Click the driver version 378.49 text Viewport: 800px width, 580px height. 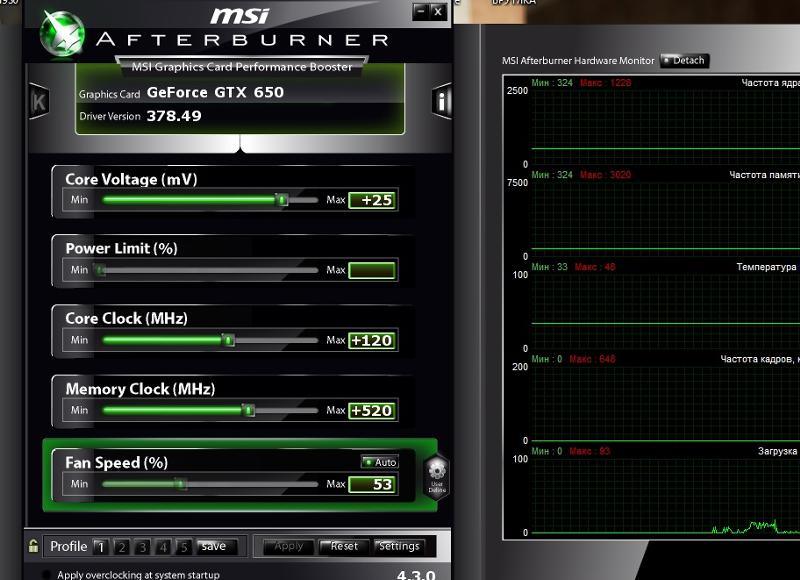174,116
